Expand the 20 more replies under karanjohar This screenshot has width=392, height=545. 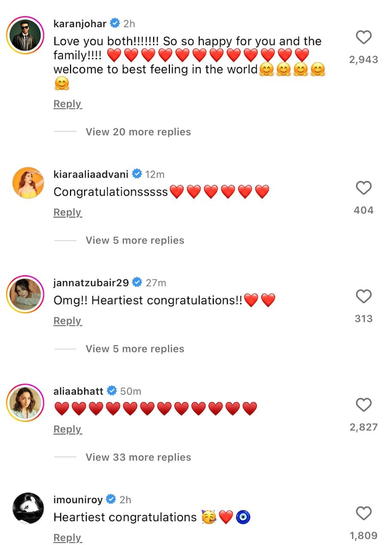tap(138, 132)
